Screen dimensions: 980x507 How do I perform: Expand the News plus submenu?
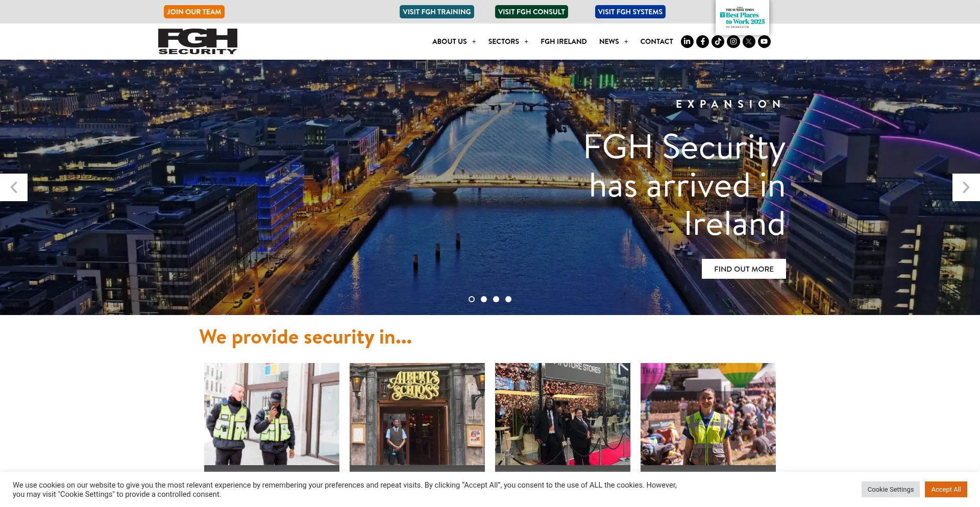[626, 42]
